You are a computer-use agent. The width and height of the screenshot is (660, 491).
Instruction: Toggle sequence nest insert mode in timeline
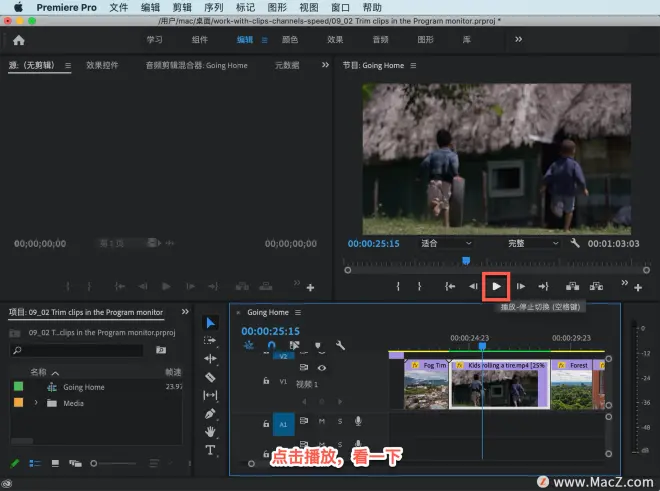tap(249, 346)
